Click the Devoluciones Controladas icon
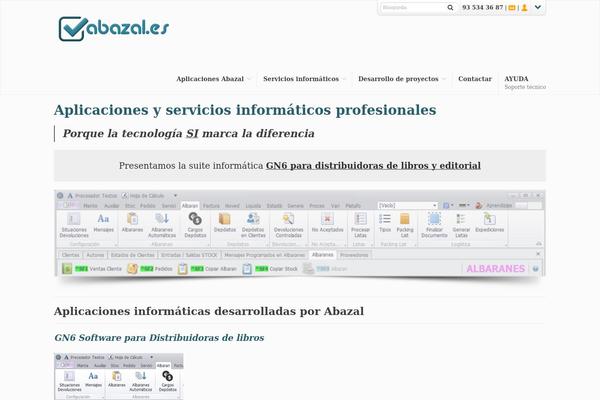Screen dimensions: 600x400 pyautogui.click(x=289, y=225)
